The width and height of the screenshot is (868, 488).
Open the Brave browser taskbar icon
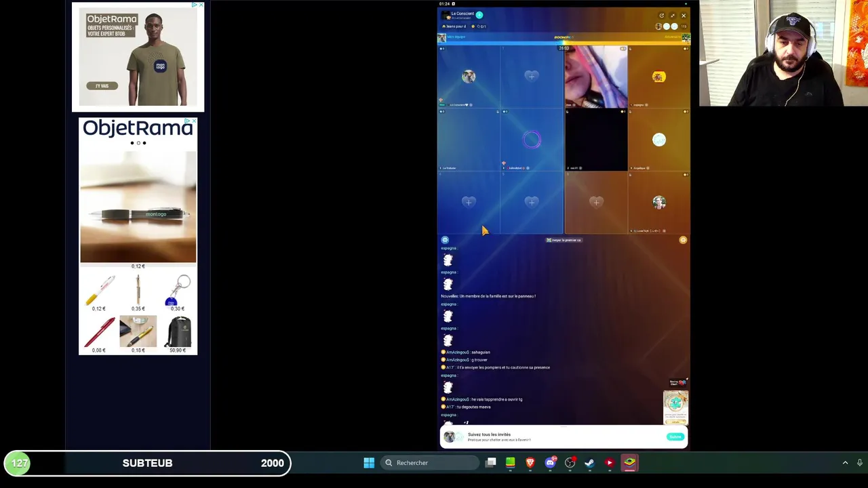tap(530, 463)
